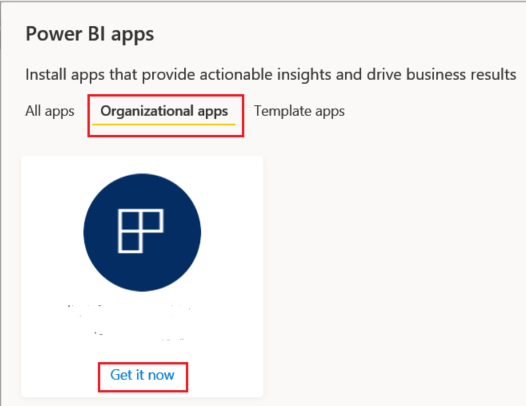Click the word "Template" in the tab row
The image size is (526, 406).
(x=282, y=110)
